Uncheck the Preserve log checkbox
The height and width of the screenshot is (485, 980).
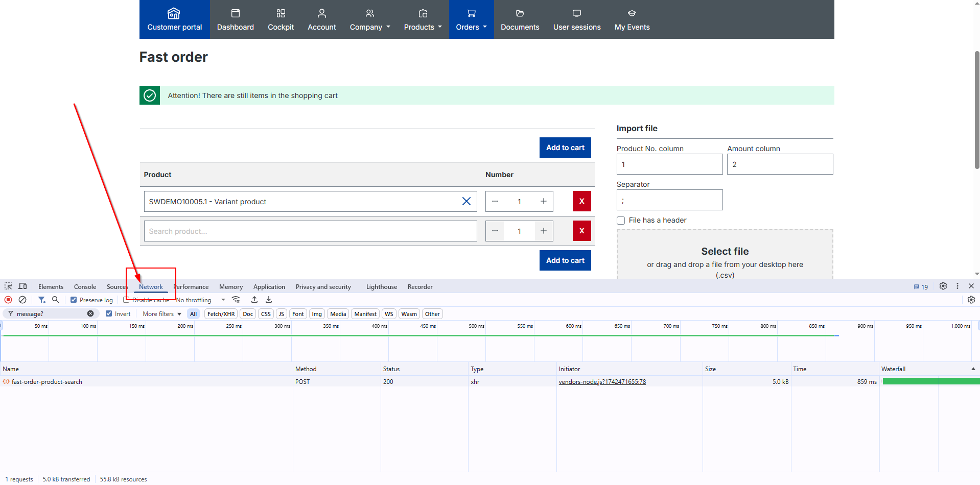(74, 300)
